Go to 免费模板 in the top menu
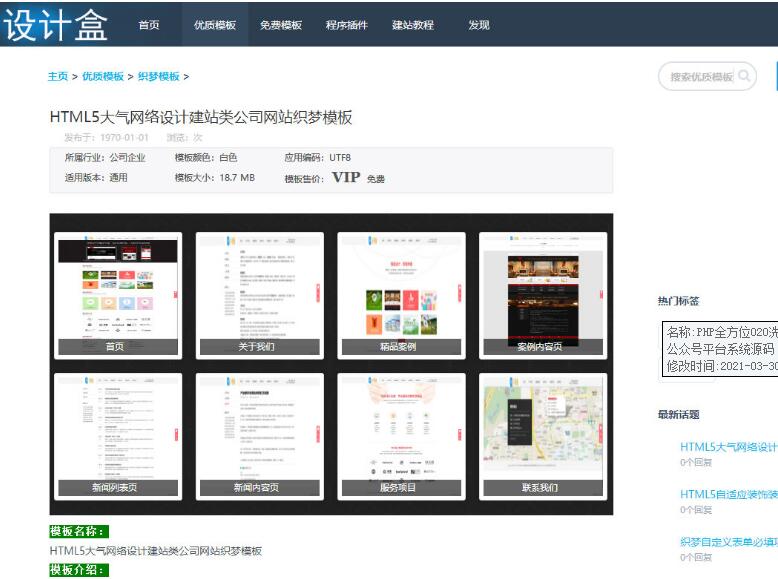 tap(281, 25)
